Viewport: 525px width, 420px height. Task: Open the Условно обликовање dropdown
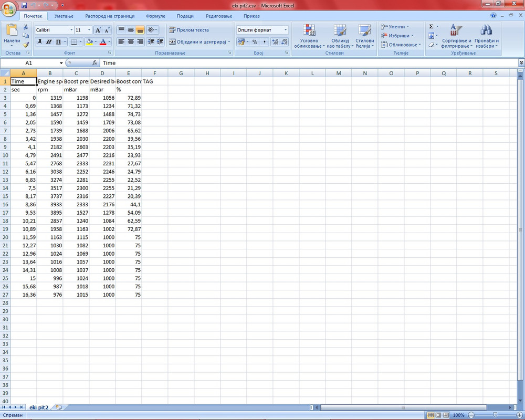(x=309, y=36)
